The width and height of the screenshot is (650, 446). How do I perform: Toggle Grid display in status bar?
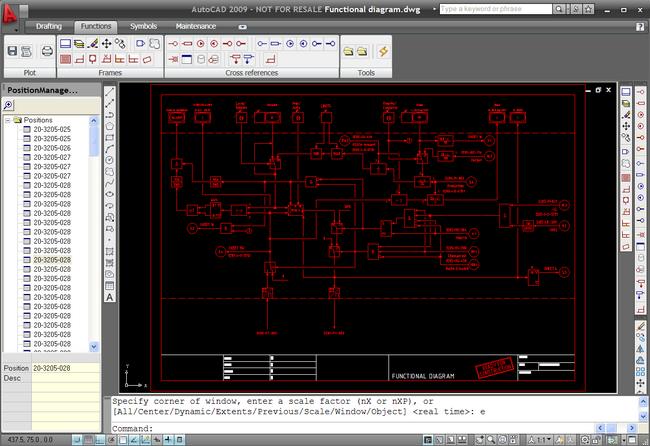pyautogui.click(x=88, y=439)
